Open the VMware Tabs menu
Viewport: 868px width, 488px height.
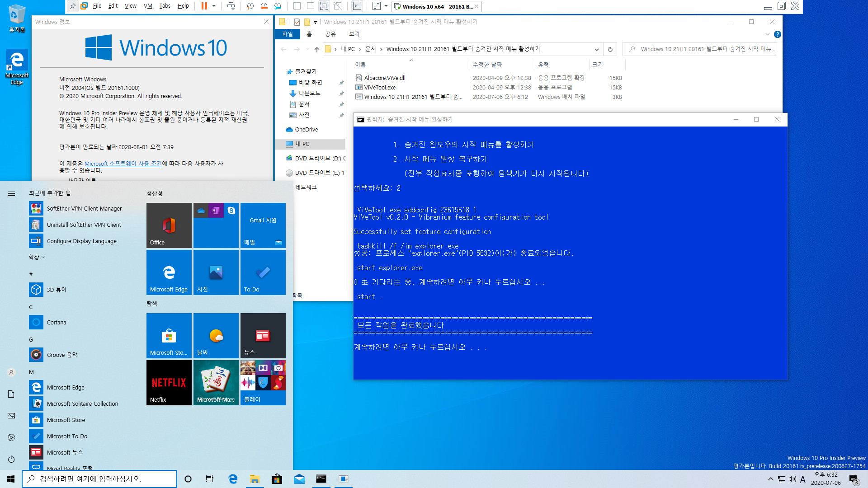(165, 6)
